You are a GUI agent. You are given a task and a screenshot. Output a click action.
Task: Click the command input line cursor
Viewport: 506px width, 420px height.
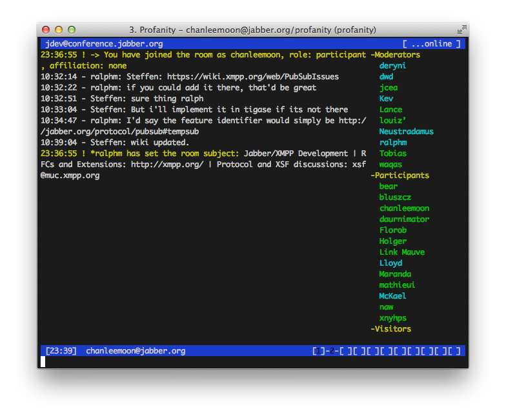click(43, 361)
